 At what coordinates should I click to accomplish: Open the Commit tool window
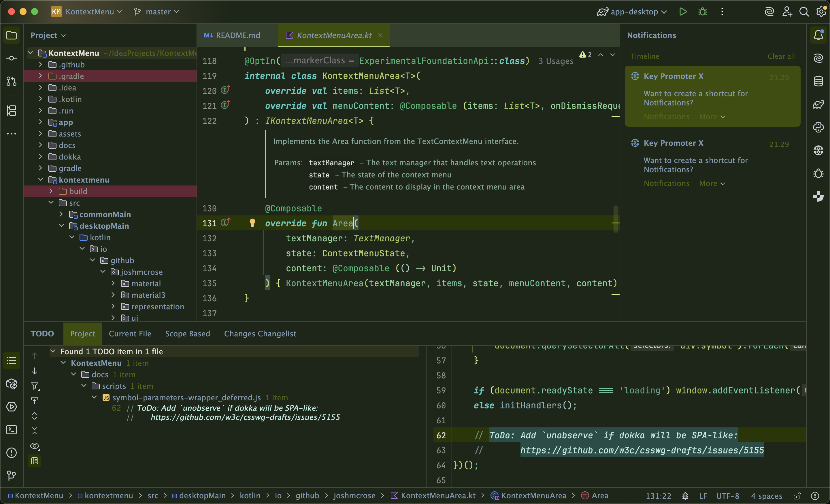[12, 58]
